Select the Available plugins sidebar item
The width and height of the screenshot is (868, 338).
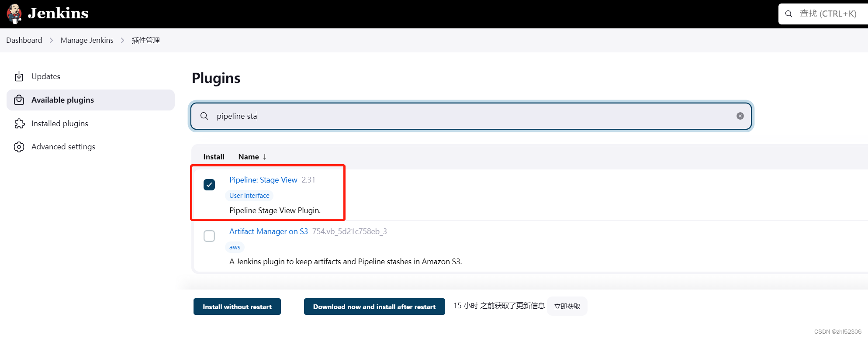(90, 100)
